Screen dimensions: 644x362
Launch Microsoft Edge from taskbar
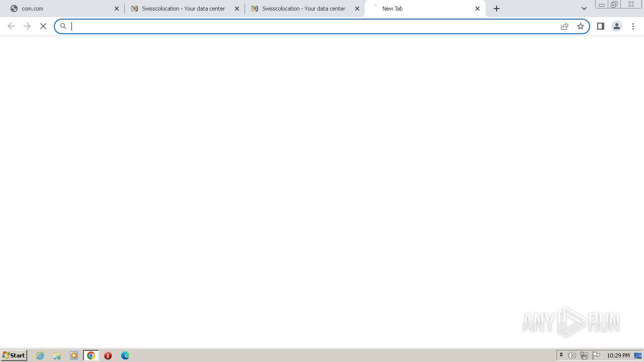coord(125,355)
